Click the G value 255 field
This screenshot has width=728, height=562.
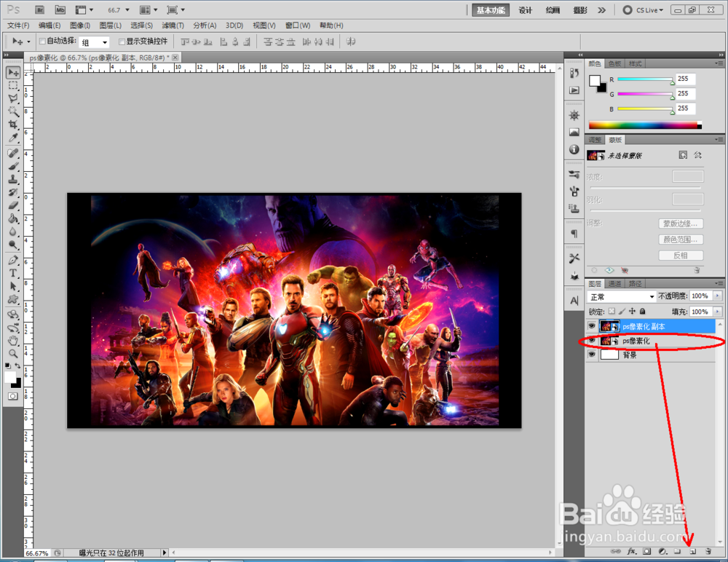point(685,93)
